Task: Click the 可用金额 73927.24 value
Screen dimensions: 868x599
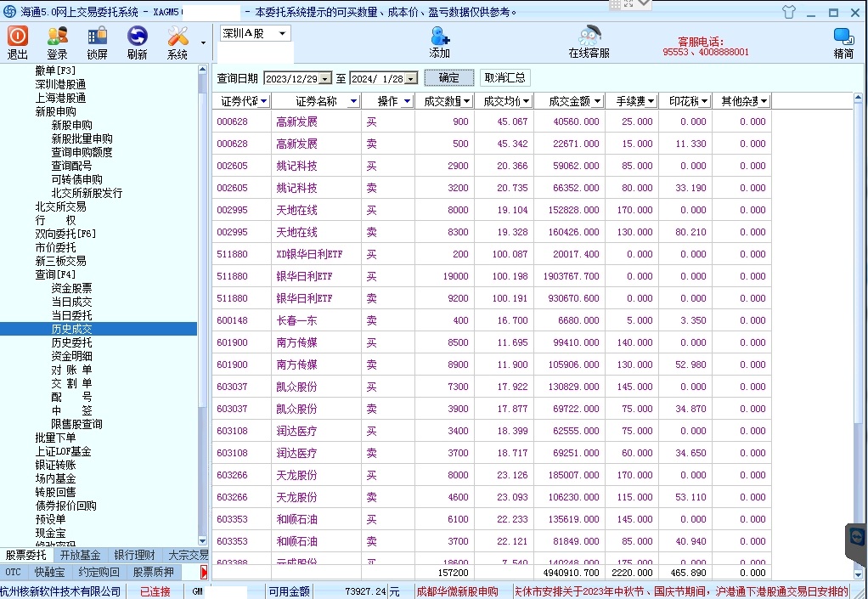Action: [x=365, y=591]
